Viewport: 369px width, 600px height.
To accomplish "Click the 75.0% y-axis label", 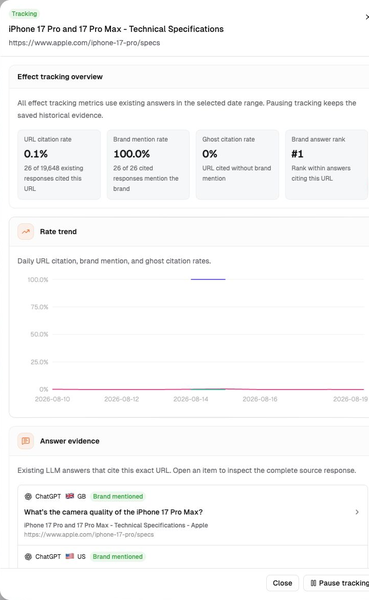I will 39,307.
